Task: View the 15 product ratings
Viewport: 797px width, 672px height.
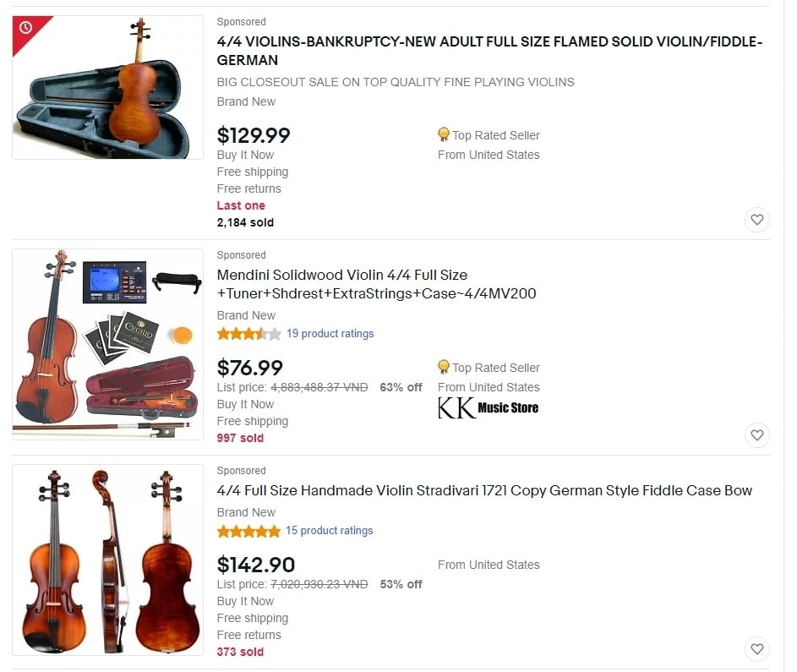Action: [x=329, y=531]
